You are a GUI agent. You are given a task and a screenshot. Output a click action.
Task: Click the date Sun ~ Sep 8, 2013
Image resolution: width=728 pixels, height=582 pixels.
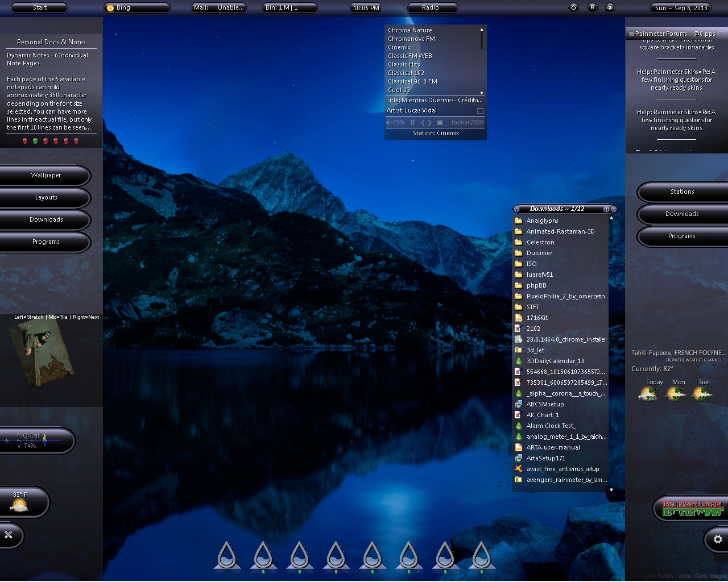click(x=681, y=8)
